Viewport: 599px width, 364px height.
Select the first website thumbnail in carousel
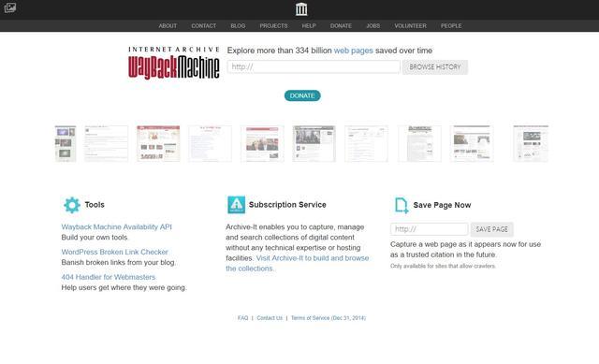point(66,143)
